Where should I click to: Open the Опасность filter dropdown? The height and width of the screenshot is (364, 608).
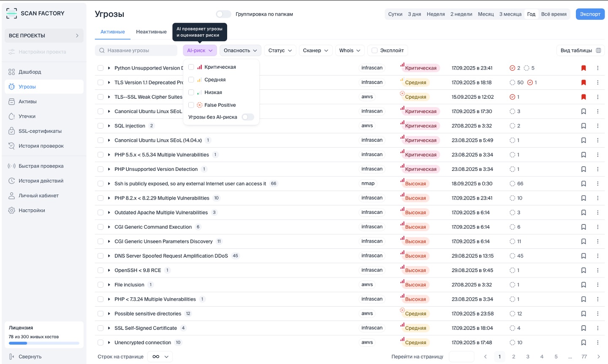(240, 51)
